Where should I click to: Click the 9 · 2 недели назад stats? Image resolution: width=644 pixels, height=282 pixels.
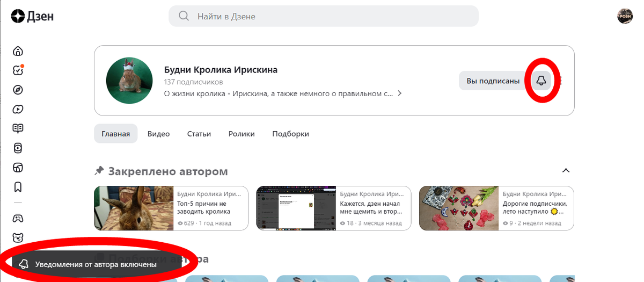click(x=532, y=223)
